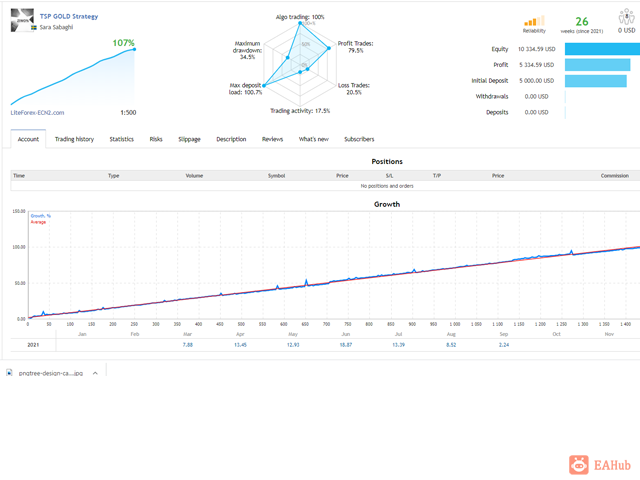The width and height of the screenshot is (640, 480).
Task: Click the Equity bar in the balance chart
Action: pos(602,49)
